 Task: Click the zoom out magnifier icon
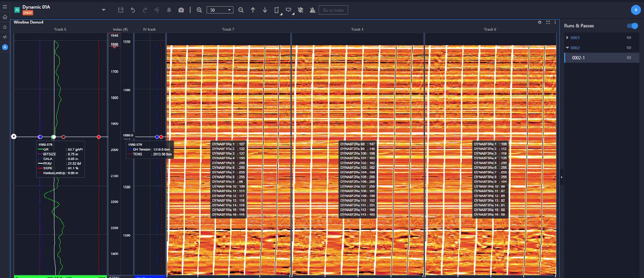click(241, 10)
